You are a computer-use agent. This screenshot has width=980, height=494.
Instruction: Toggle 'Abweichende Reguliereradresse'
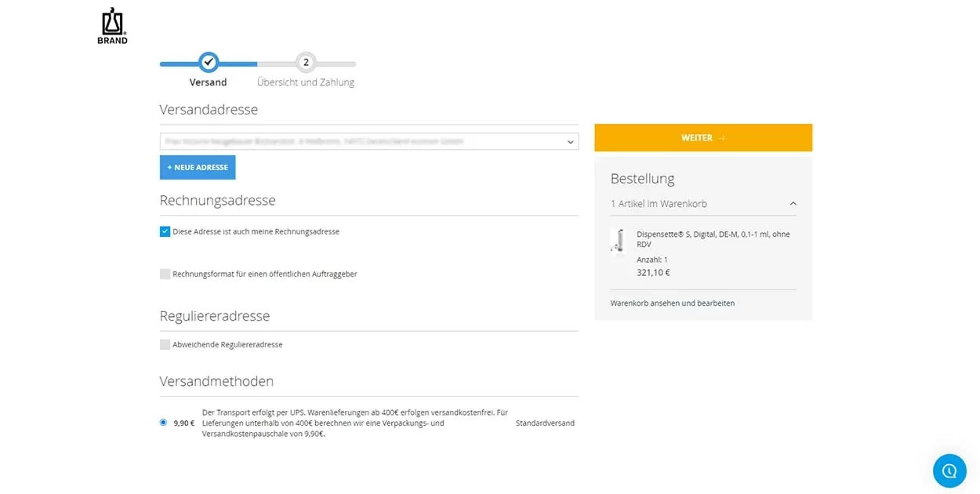(x=165, y=343)
